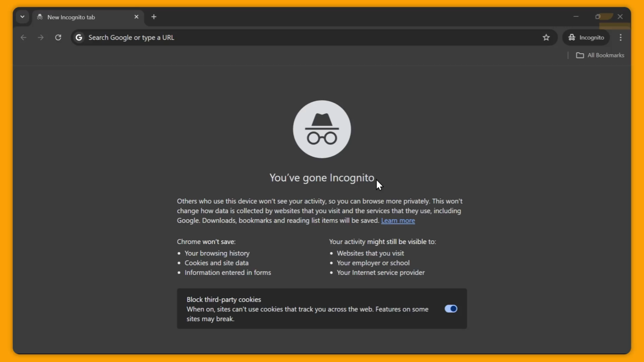Close the Chrome window
644x362 pixels.
click(x=620, y=16)
